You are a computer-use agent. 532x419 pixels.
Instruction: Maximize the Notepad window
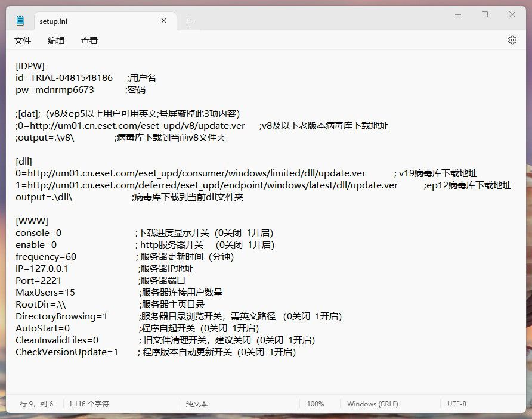(x=485, y=14)
